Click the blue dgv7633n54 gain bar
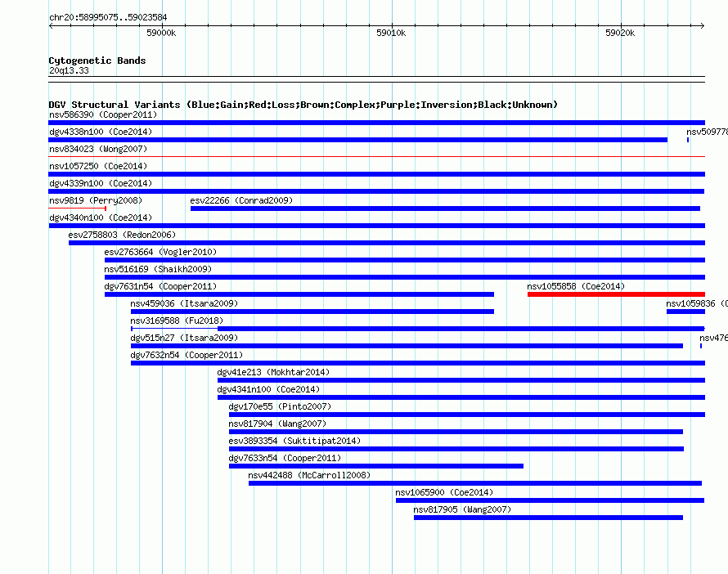 coord(376,466)
